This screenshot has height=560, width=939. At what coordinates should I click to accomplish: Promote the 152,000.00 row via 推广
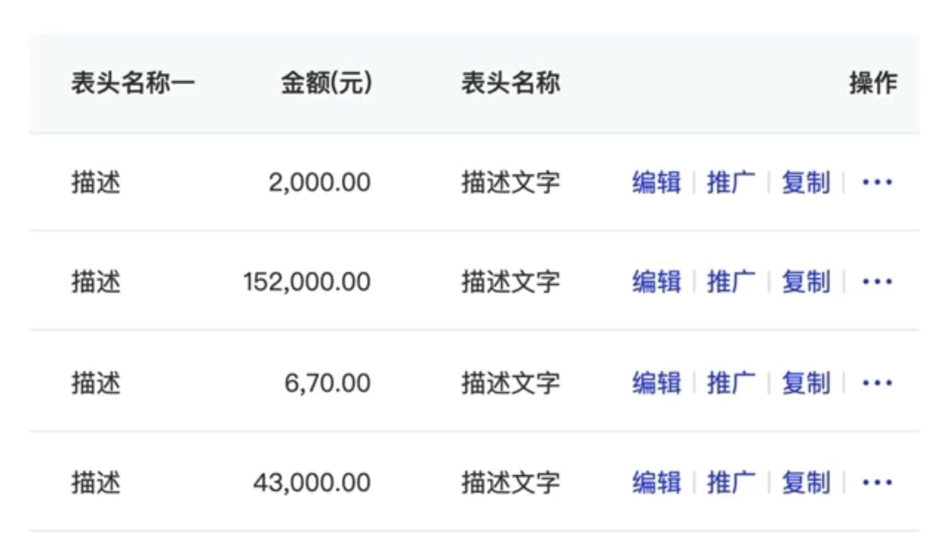point(731,281)
